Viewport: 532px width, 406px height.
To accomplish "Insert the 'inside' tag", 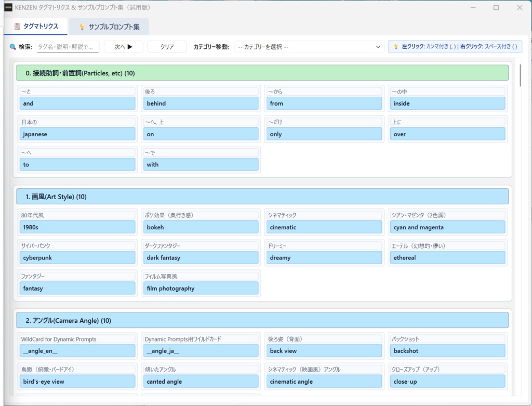I will pyautogui.click(x=447, y=103).
